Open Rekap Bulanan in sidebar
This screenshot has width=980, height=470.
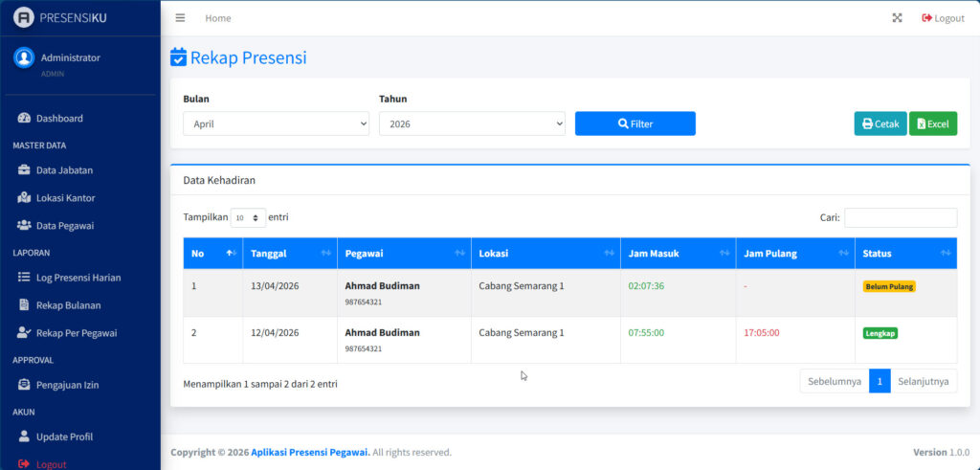pyautogui.click(x=68, y=305)
